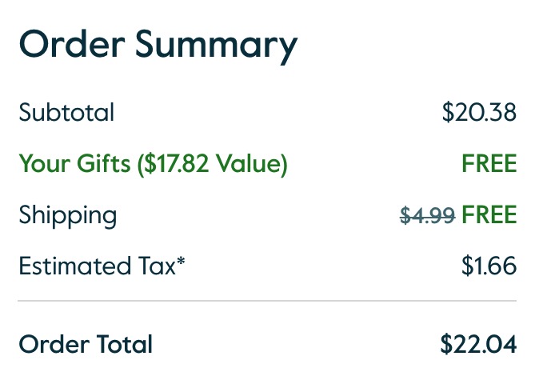Image resolution: width=547 pixels, height=392 pixels.
Task: Click the ($17.82 Value) gift value text
Action: click(211, 164)
